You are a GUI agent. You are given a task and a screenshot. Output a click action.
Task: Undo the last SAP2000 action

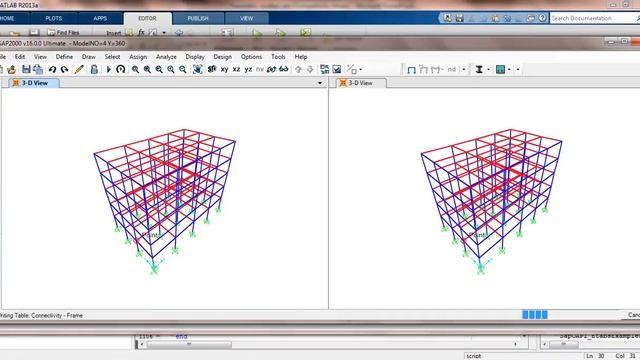pos(52,69)
